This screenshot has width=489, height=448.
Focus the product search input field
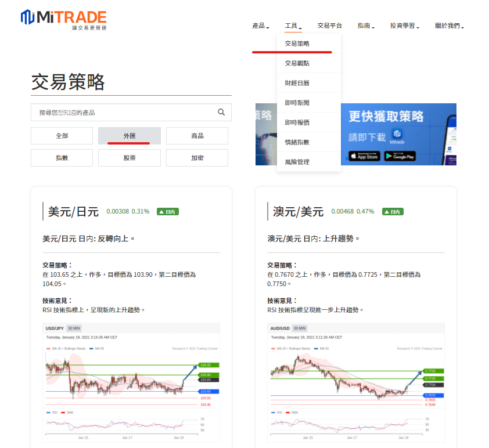pos(125,112)
